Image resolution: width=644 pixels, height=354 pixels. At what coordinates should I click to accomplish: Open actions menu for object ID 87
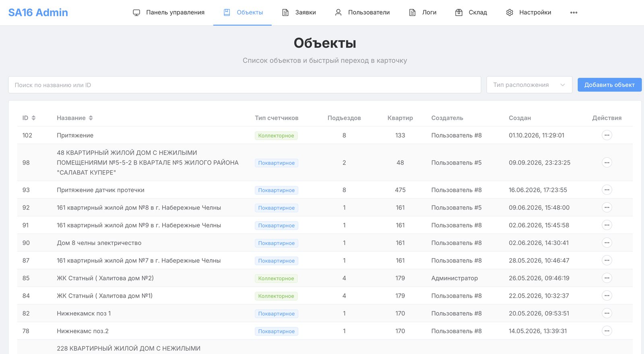point(607,261)
